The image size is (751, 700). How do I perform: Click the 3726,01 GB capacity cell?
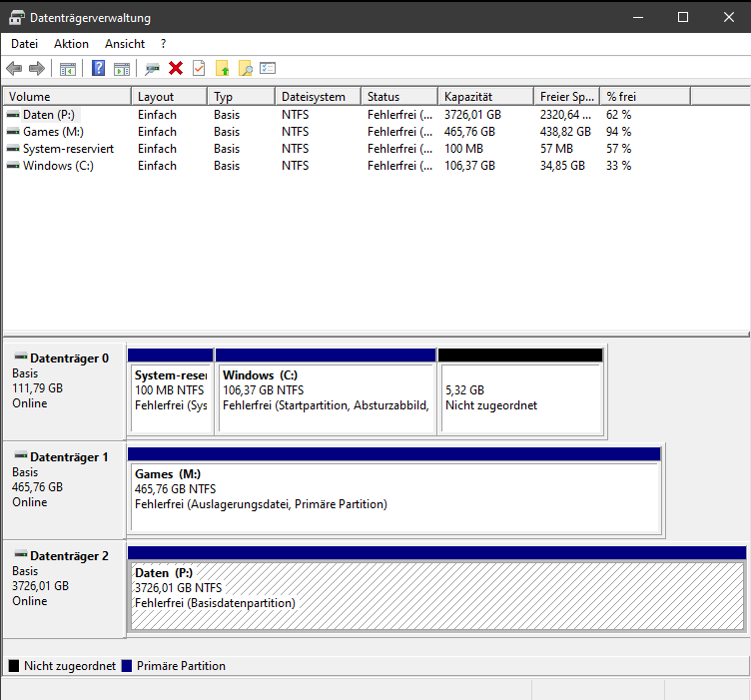pyautogui.click(x=472, y=115)
